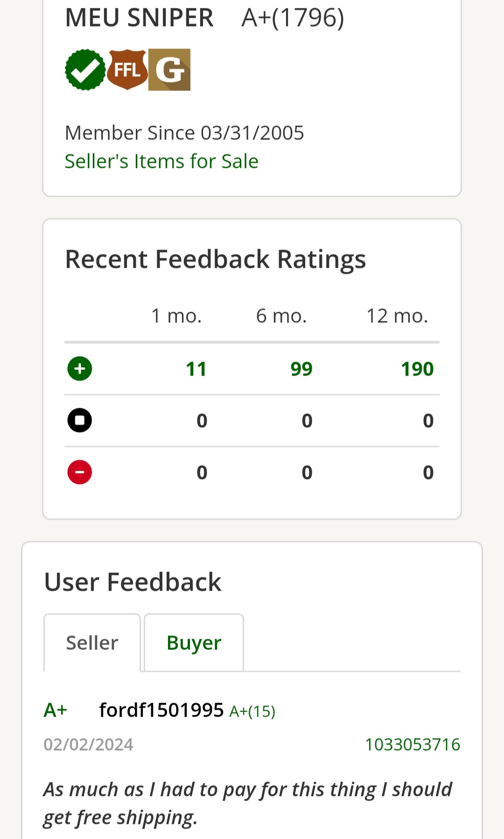Tap the A+ grade beside fordf1501995
The image size is (504, 839).
56,710
